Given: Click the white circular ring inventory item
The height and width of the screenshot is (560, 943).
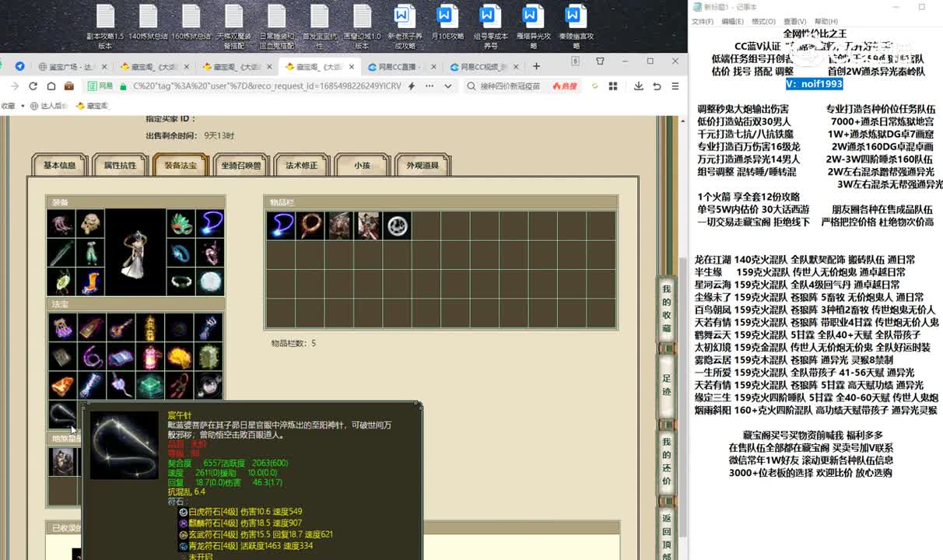Looking at the screenshot, I should coord(398,226).
